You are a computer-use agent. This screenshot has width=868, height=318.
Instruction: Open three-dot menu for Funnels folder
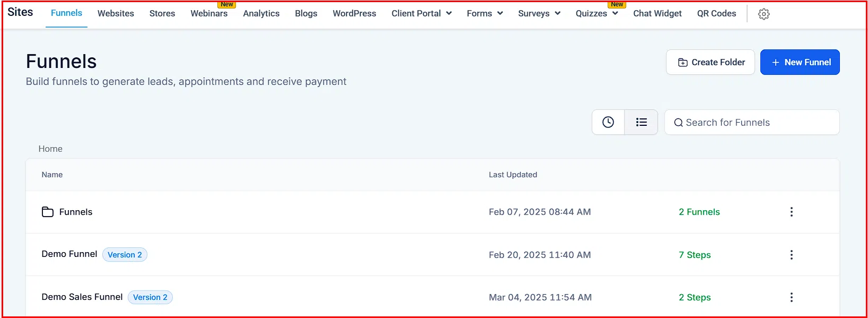[791, 212]
